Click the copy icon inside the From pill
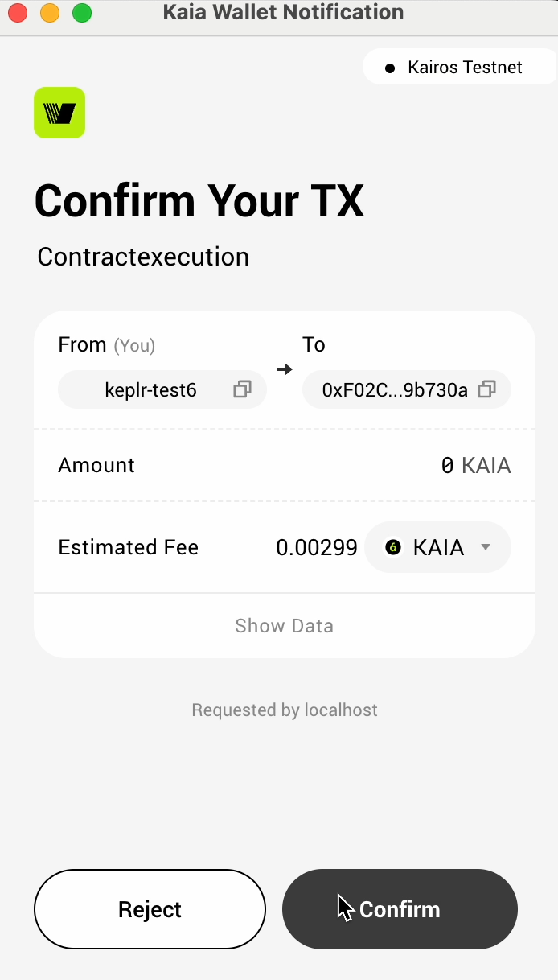Screen dimensions: 558x980 pos(242,389)
